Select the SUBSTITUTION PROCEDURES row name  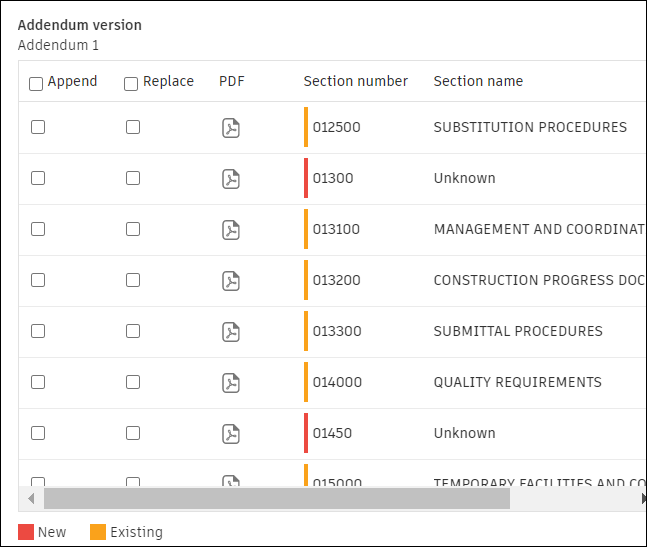pos(530,127)
